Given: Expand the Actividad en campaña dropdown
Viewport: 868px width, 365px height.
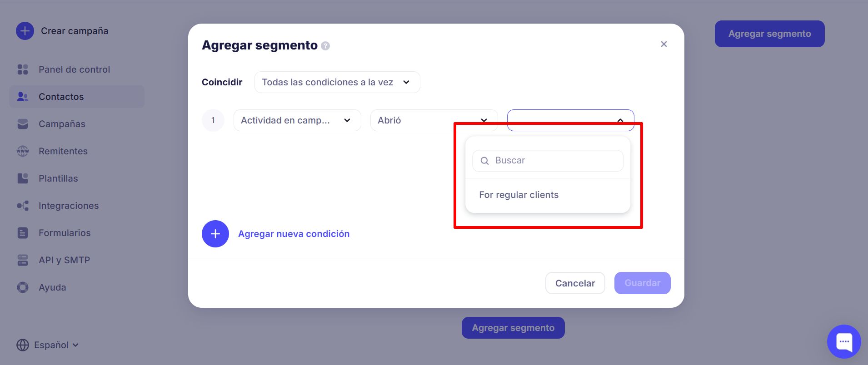Looking at the screenshot, I should point(297,120).
